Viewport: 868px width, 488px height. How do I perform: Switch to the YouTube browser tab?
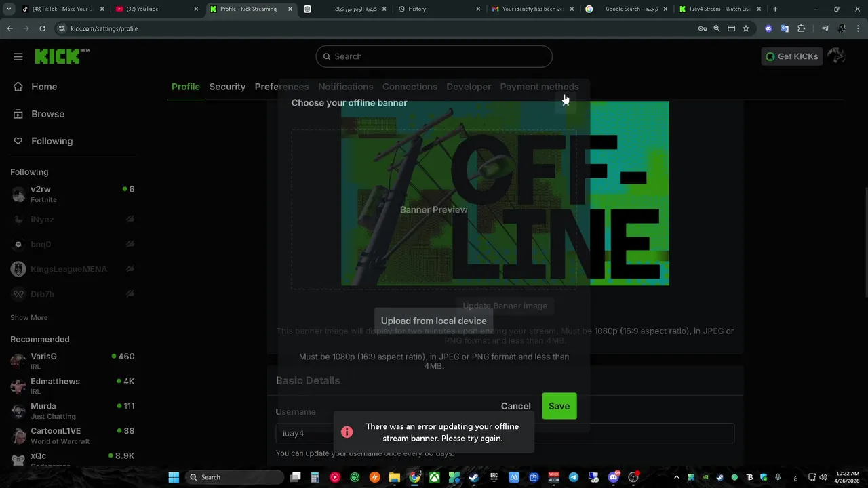[155, 9]
